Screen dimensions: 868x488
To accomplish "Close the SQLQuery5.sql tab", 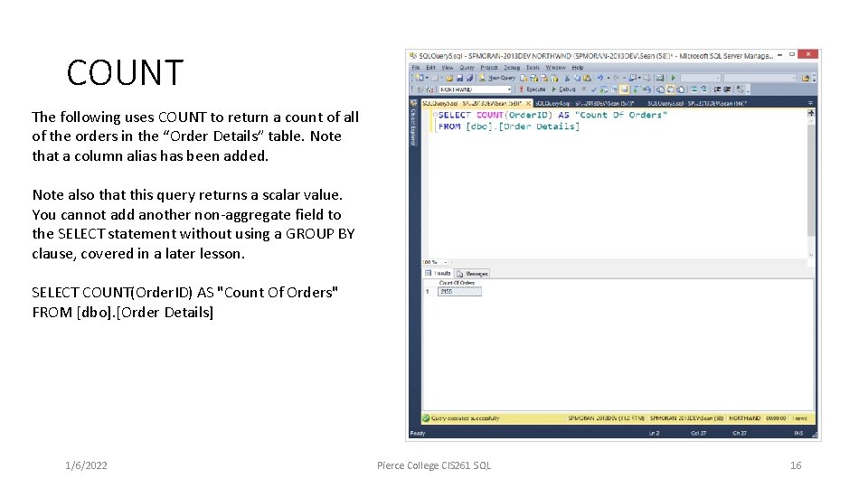I will point(528,103).
